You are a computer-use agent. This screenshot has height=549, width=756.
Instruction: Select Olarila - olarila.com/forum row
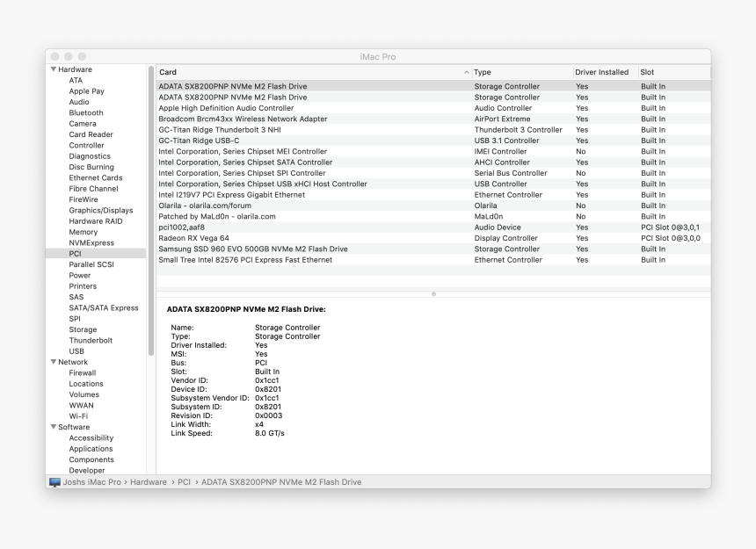[x=433, y=206]
